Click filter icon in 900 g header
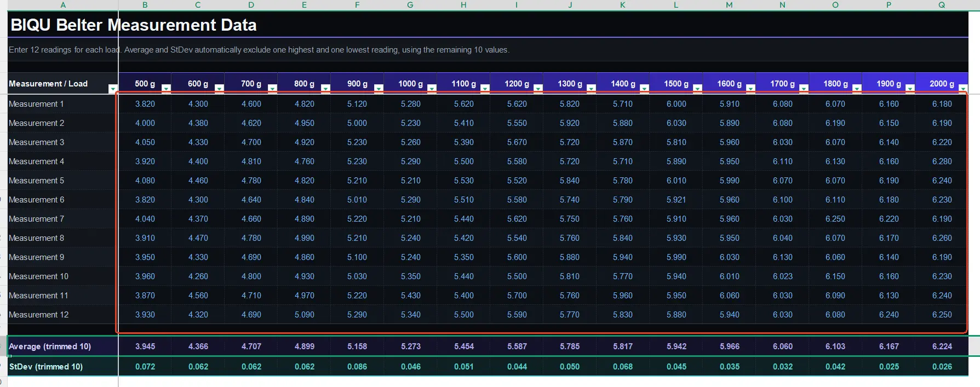980x387 pixels. (x=379, y=88)
